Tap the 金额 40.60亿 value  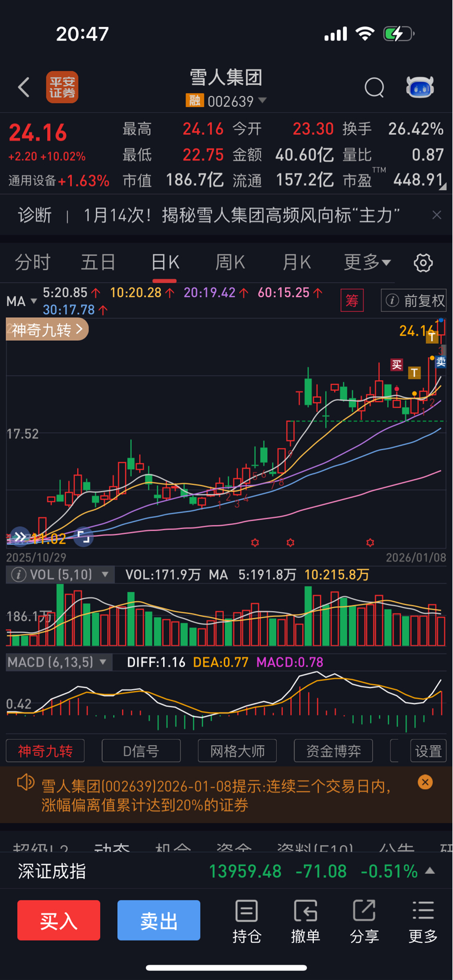304,155
